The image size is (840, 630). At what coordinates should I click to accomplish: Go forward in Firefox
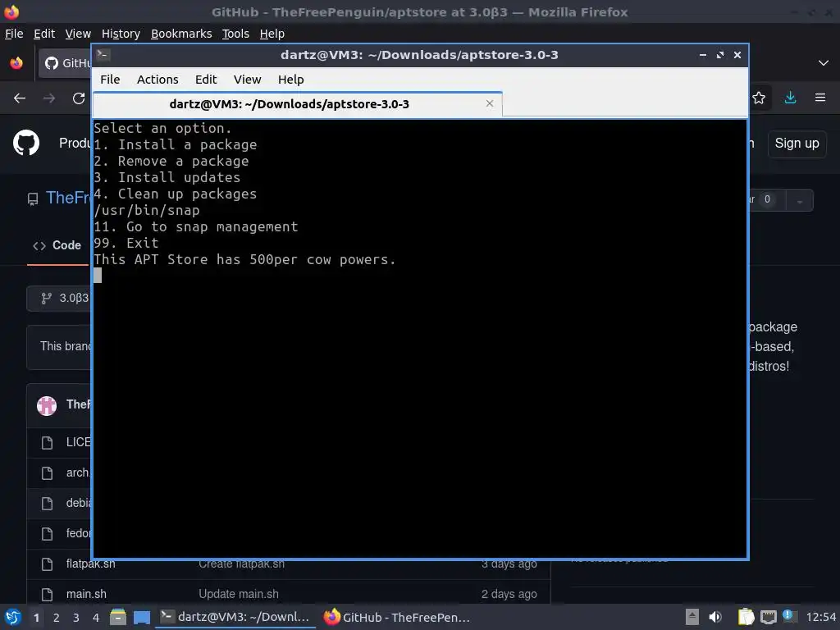coord(49,98)
